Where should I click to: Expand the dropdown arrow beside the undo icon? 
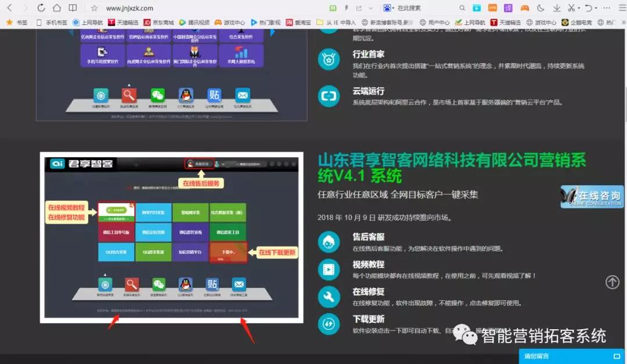coord(596,8)
